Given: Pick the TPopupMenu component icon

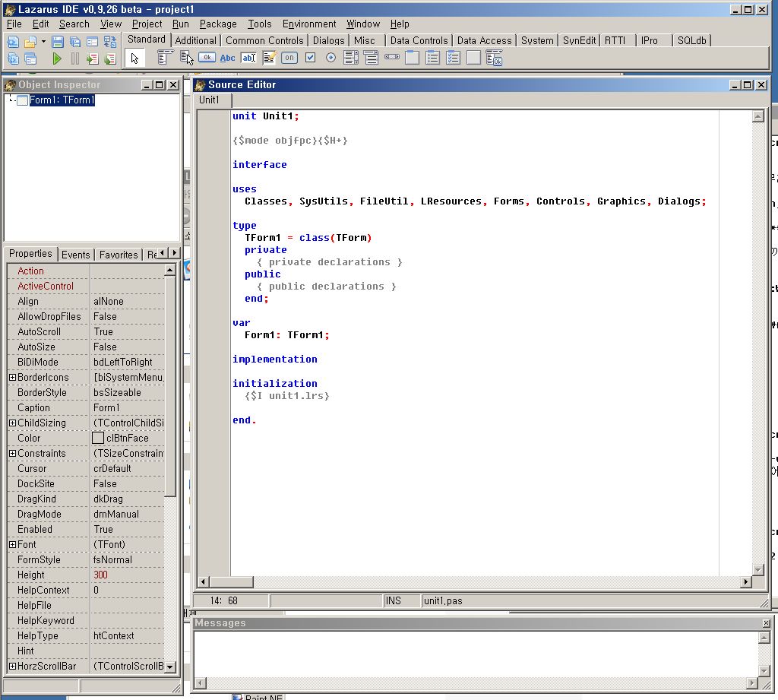Looking at the screenshot, I should point(187,58).
